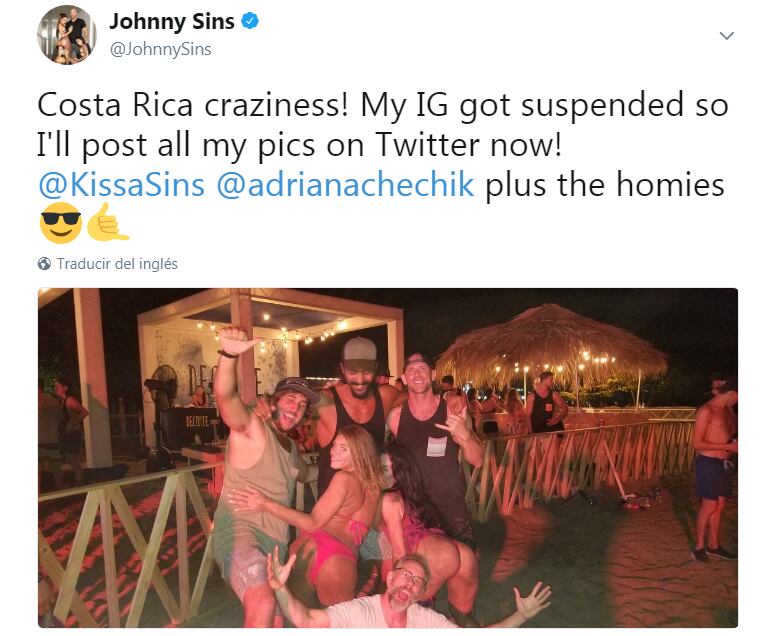The image size is (764, 636).
Task: Open the attached beach party photo
Action: (x=388, y=458)
